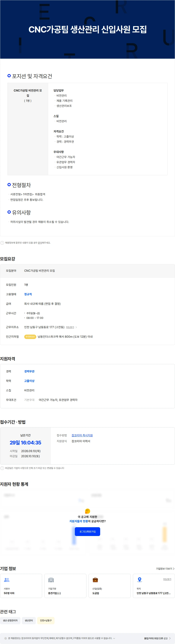
Task: Click the 고졸이상 value
Action: [29, 381]
